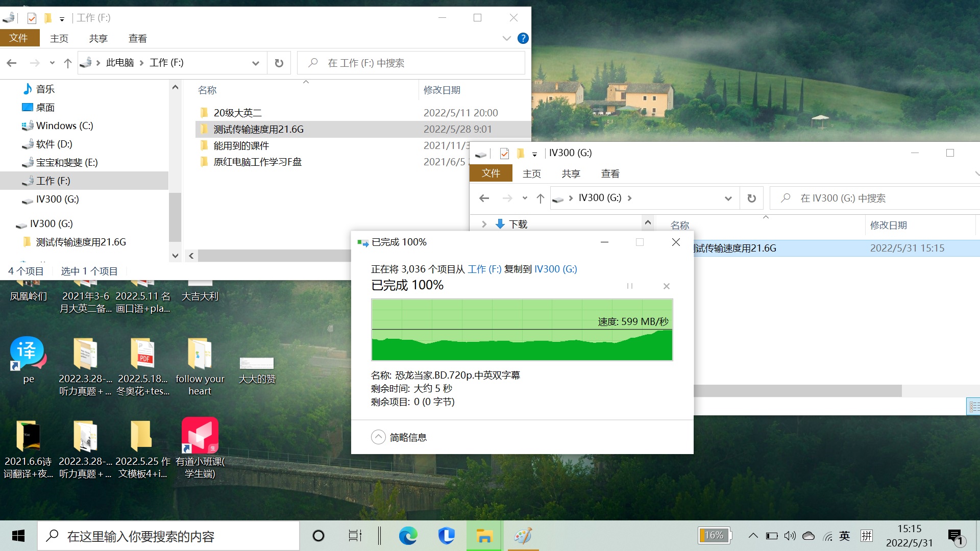Open the 2022.5.18 PDF file on desktop

pyautogui.click(x=143, y=366)
